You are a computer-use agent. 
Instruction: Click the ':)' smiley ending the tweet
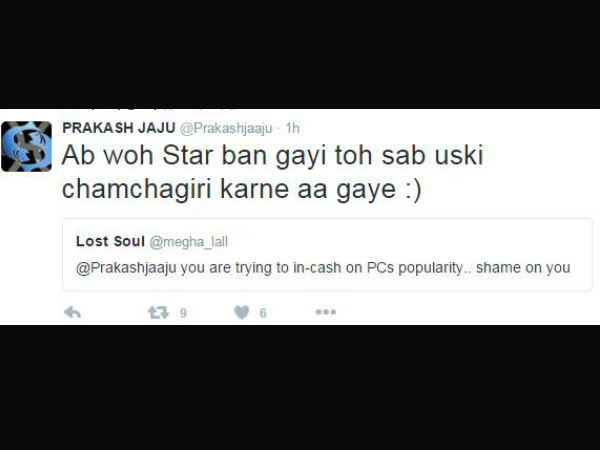click(x=413, y=189)
